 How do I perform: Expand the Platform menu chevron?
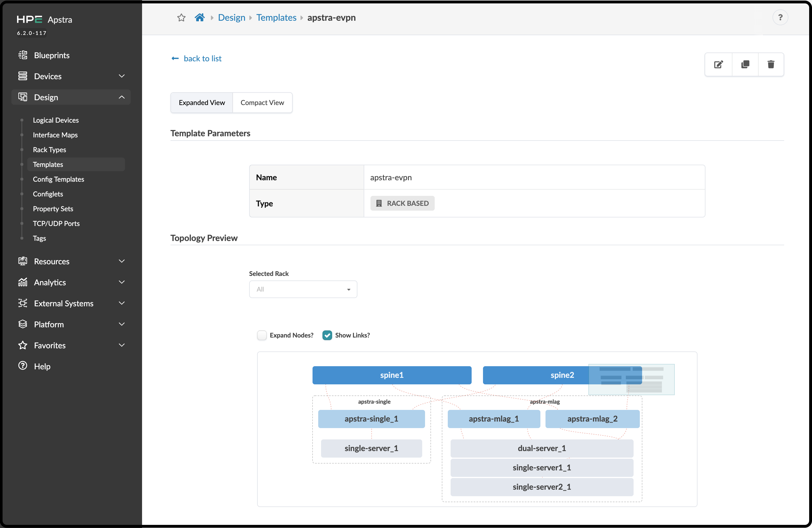point(122,324)
